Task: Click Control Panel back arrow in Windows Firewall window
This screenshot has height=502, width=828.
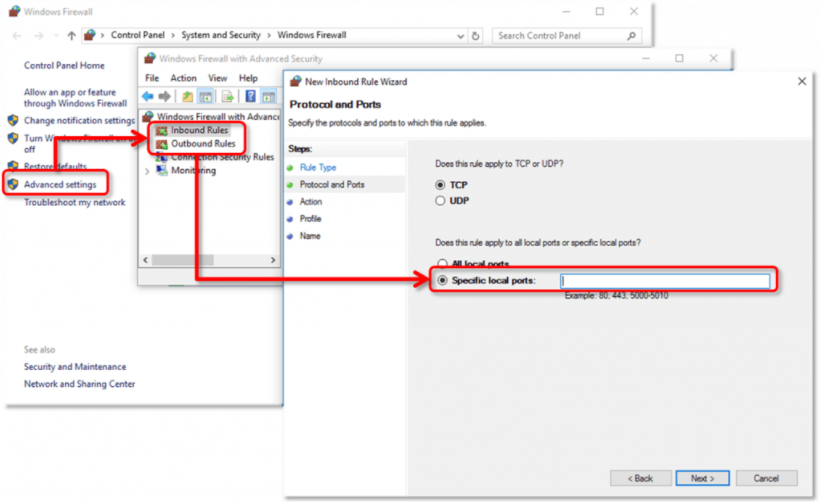Action: [17, 36]
